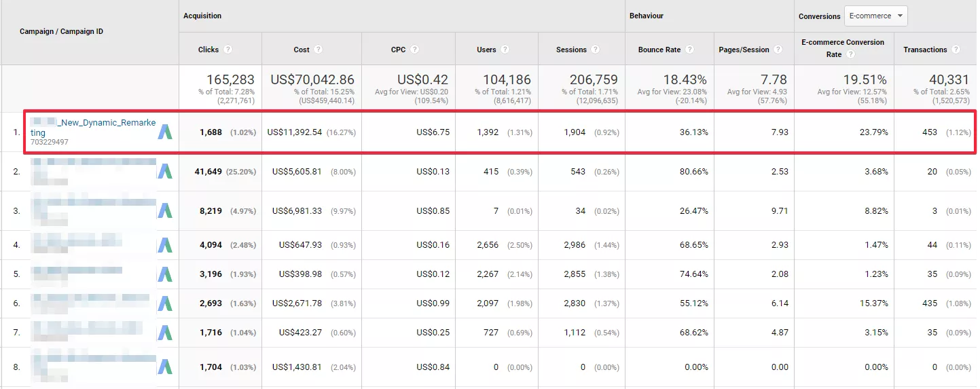Click Google Ads icon in row 2

click(x=165, y=172)
